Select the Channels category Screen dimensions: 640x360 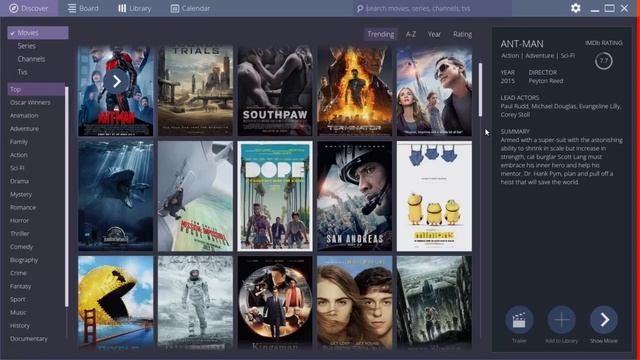(31, 59)
